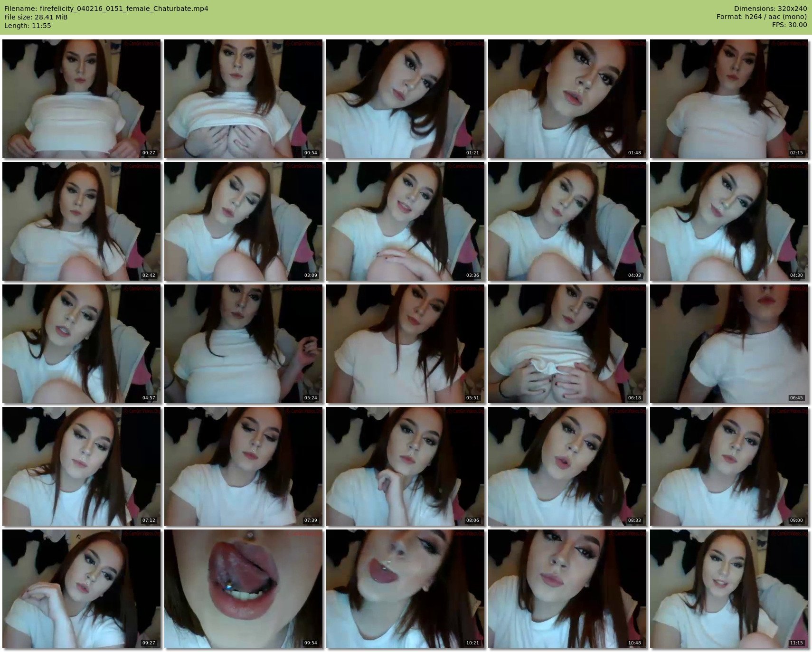Click the Length 11:55 header line
Image resolution: width=812 pixels, height=652 pixels.
point(28,26)
